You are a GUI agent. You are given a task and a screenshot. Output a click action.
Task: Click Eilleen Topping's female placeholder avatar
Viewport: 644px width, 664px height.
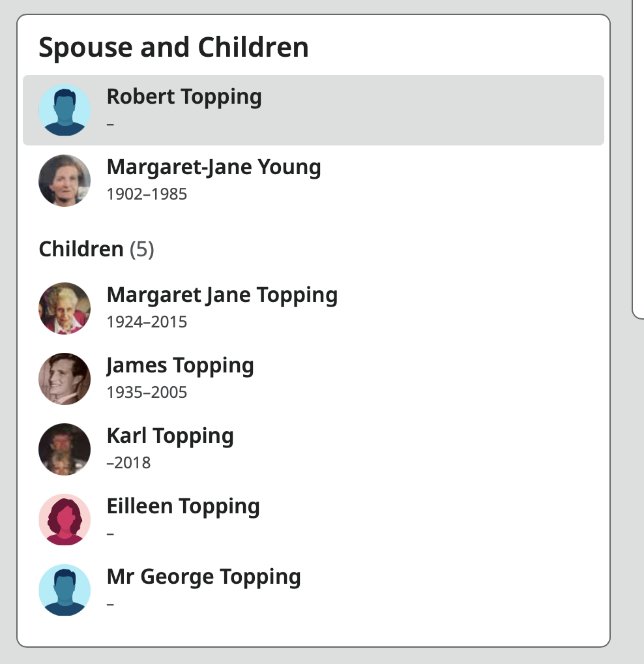pyautogui.click(x=65, y=520)
